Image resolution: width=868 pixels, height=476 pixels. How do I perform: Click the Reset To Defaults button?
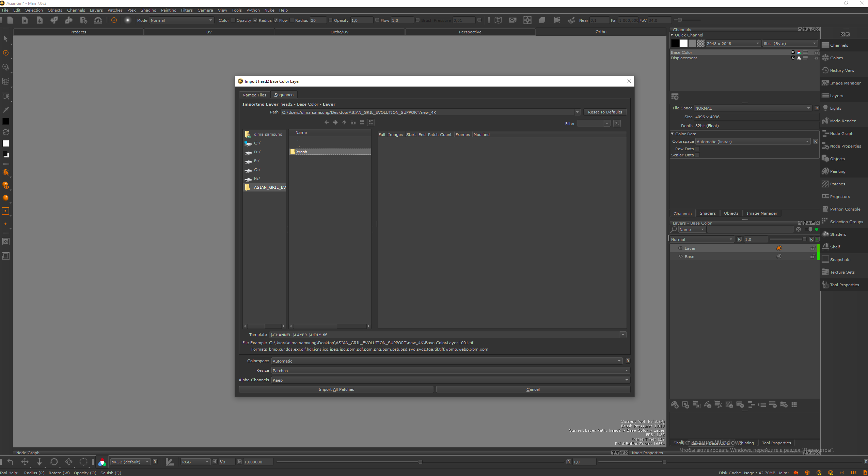click(605, 112)
